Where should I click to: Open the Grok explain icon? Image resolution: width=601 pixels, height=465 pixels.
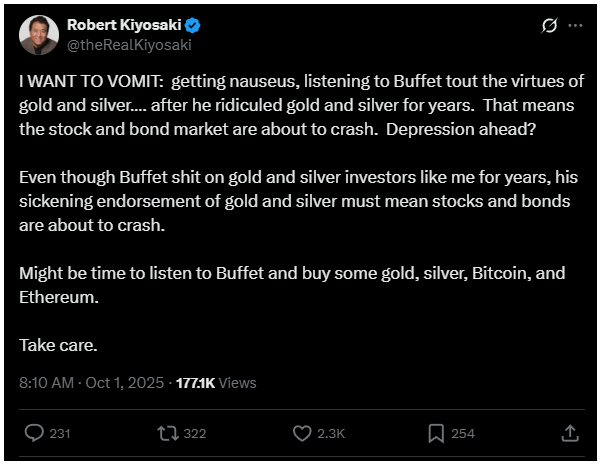pos(547,25)
